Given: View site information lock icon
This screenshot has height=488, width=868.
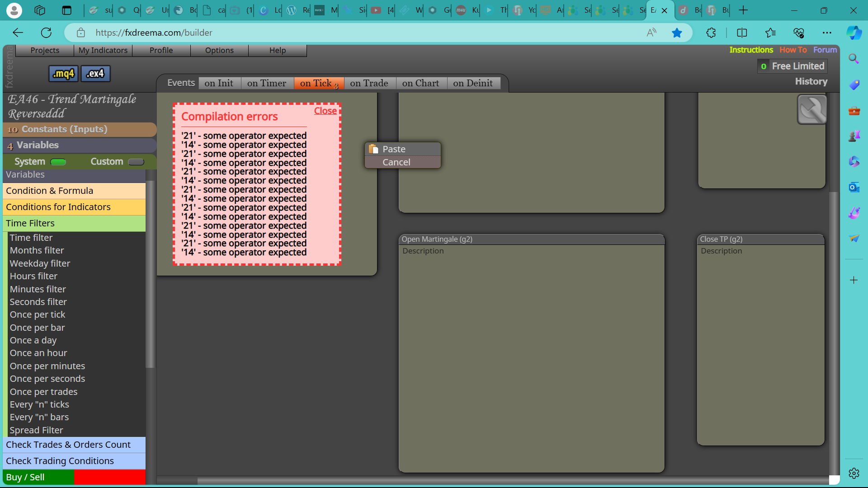Looking at the screenshot, I should coord(80,33).
